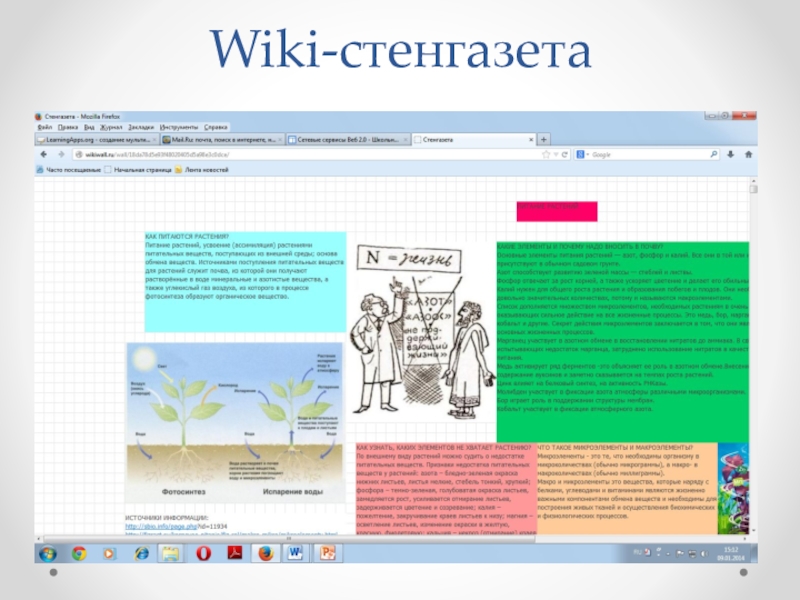The image size is (800, 600).
Task: Go to the Home page icon
Action: click(748, 154)
